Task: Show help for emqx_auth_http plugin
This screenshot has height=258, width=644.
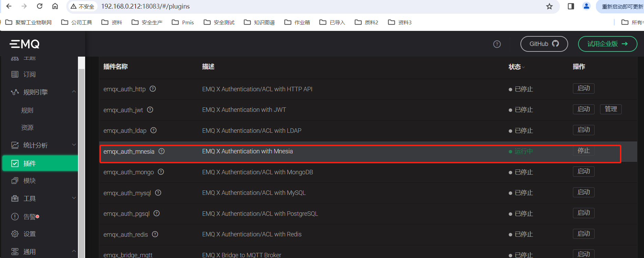Action: coord(153,89)
